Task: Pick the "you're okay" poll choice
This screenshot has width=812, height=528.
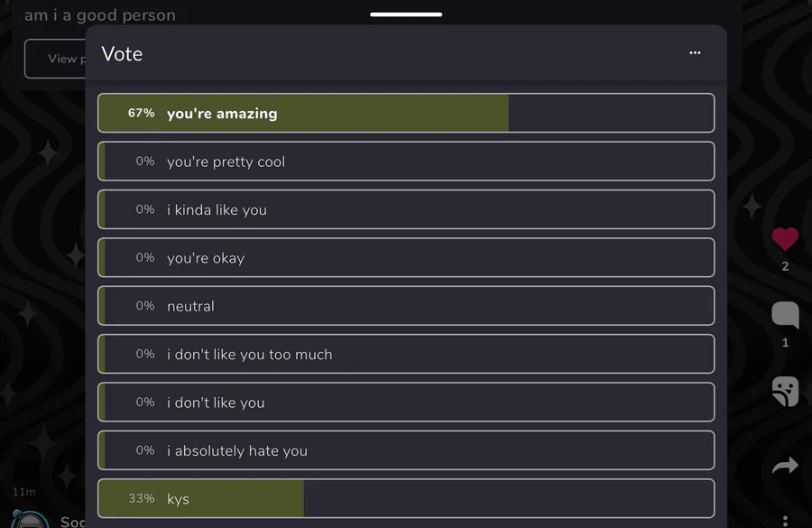Action: [406, 257]
